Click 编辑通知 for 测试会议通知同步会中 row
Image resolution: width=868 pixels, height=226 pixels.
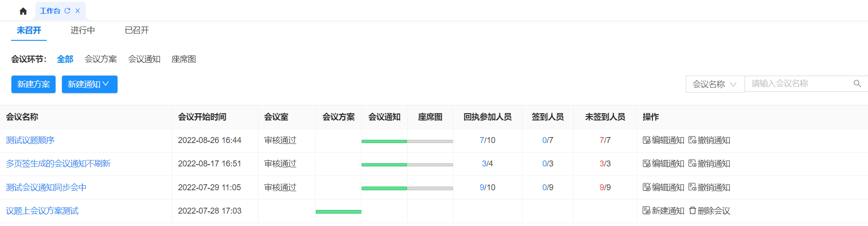click(x=663, y=187)
